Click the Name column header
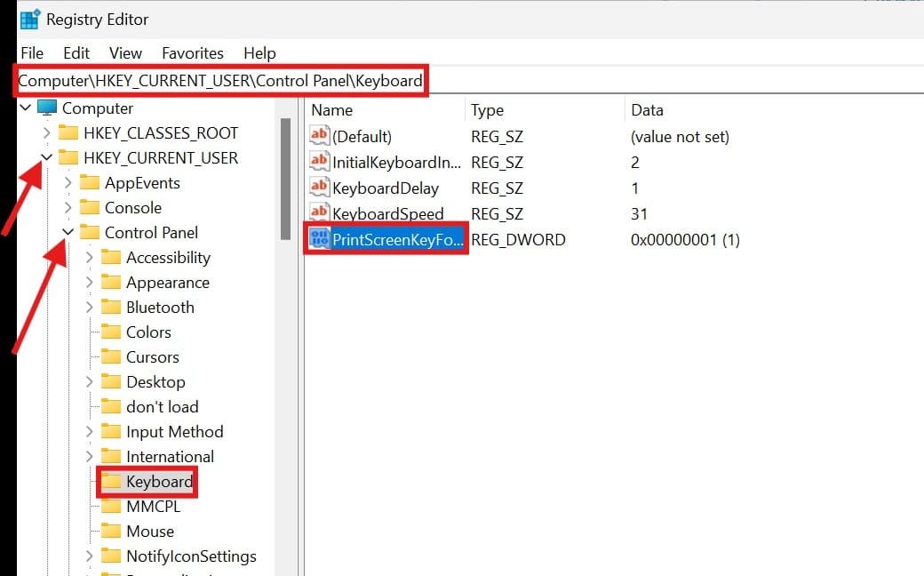924x576 pixels. point(331,110)
